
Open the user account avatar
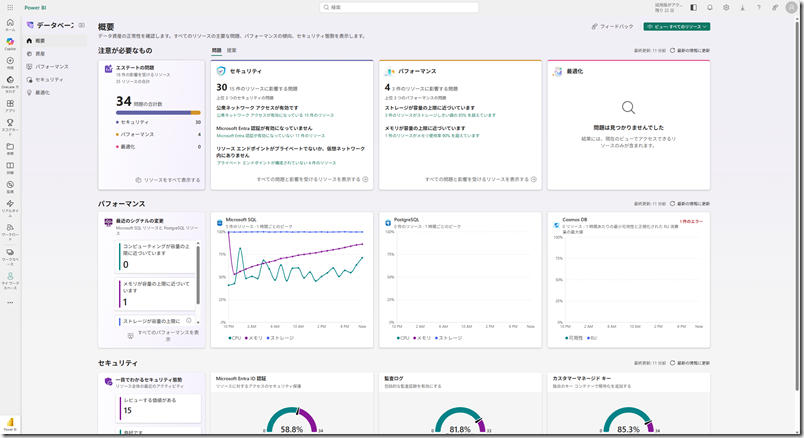pyautogui.click(x=791, y=7)
